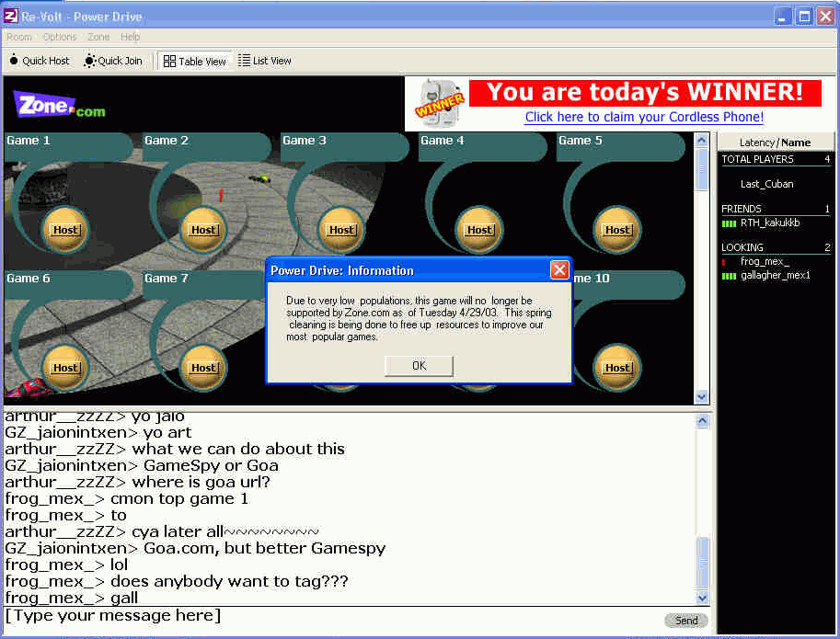Click latency bars icon next to RTH_kakukkb
This screenshot has width=840, height=639.
pyautogui.click(x=729, y=223)
